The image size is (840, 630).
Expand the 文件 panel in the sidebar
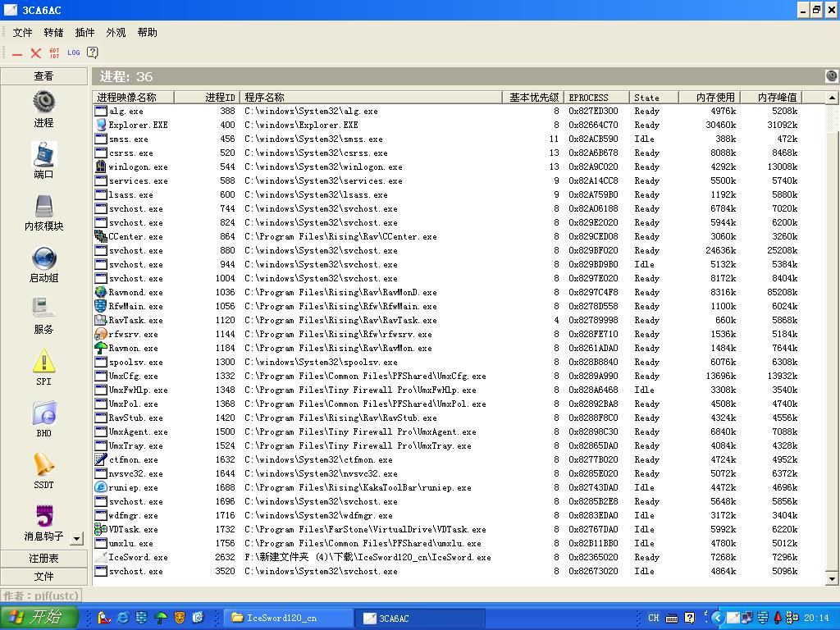click(43, 576)
